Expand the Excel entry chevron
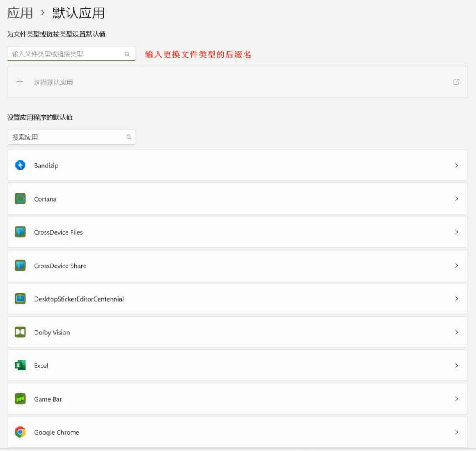Screen dimensions: 476x451 tap(456, 365)
